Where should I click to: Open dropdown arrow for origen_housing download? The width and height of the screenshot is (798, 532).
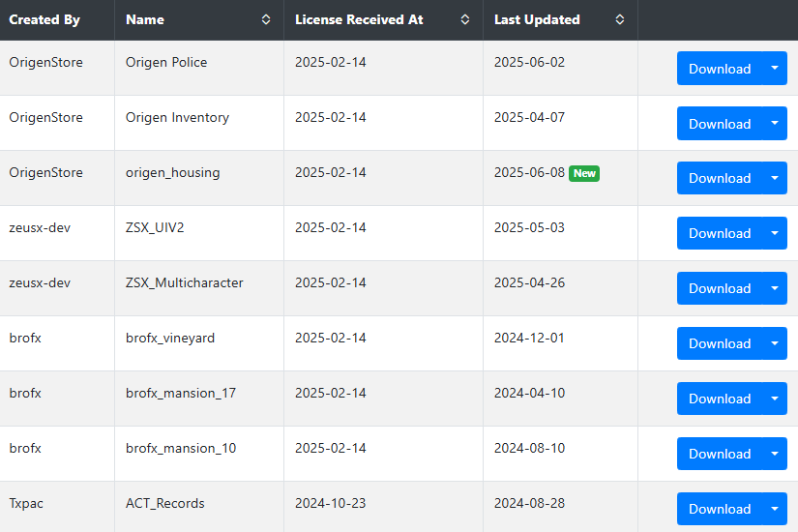775,178
